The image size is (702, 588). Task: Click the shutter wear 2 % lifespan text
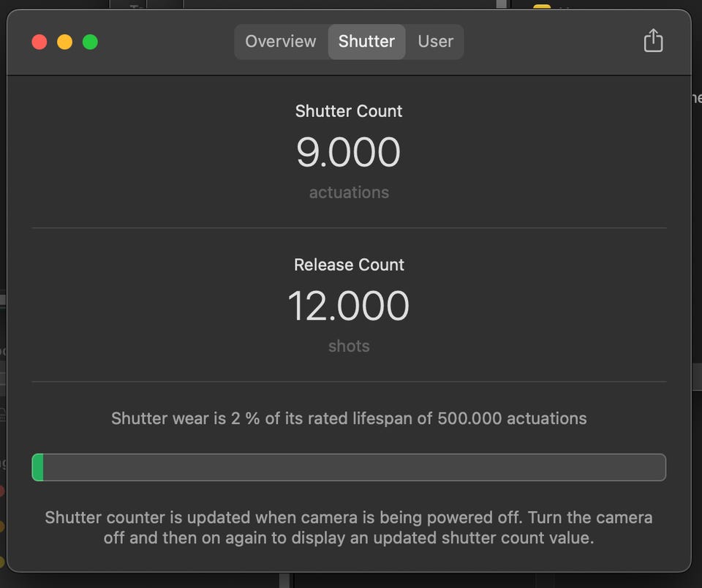349,418
